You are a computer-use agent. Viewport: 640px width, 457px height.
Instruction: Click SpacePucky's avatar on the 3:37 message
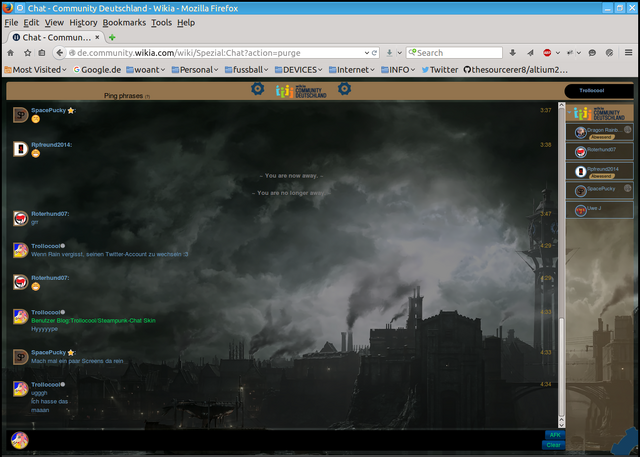click(20, 115)
